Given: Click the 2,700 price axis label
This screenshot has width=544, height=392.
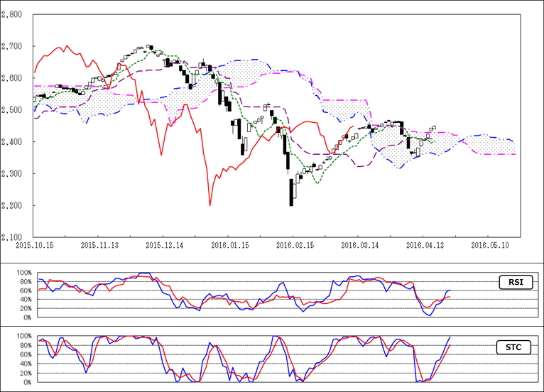Looking at the screenshot, I should click(x=13, y=47).
